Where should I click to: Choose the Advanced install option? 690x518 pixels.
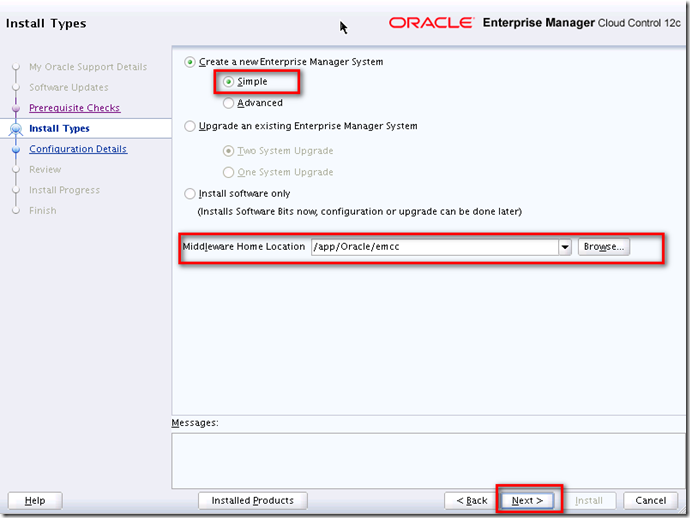pos(228,103)
